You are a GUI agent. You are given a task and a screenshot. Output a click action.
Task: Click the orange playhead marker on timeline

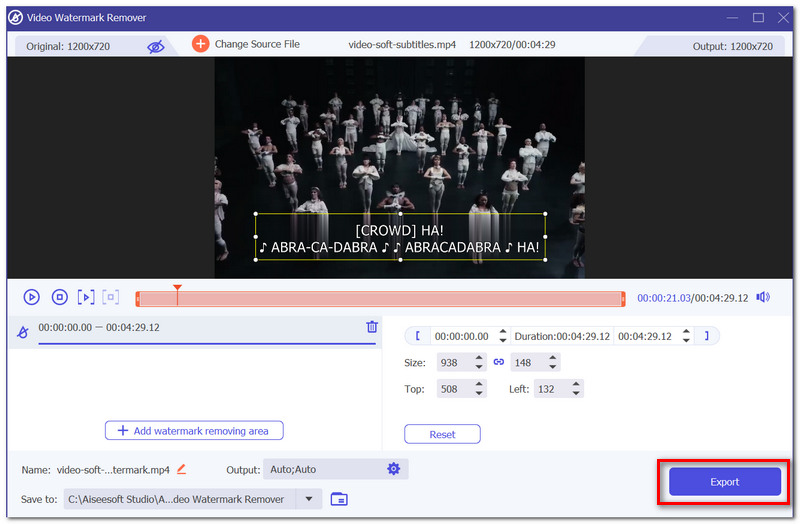click(177, 288)
